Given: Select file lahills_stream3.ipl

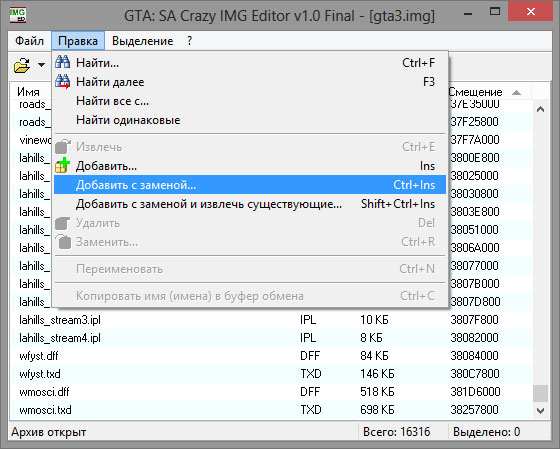Looking at the screenshot, I should click(x=60, y=320).
